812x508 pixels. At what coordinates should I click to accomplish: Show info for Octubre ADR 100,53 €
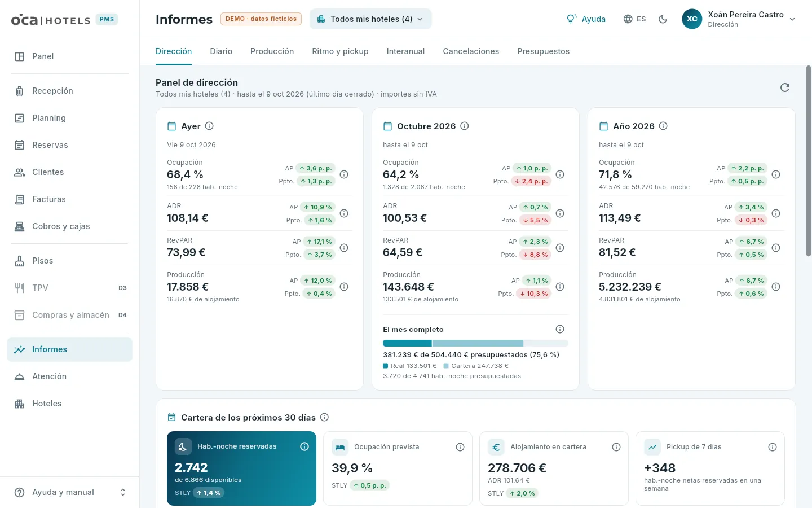pyautogui.click(x=560, y=213)
